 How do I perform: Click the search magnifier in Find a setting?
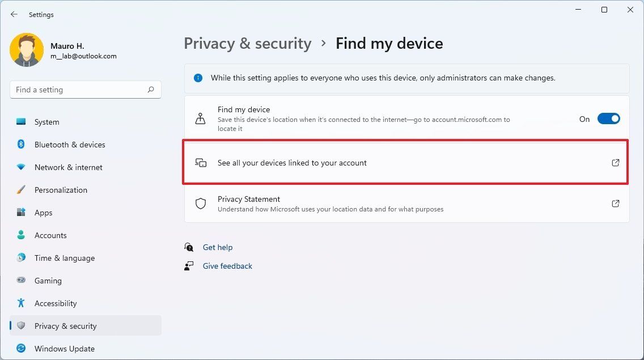point(151,90)
